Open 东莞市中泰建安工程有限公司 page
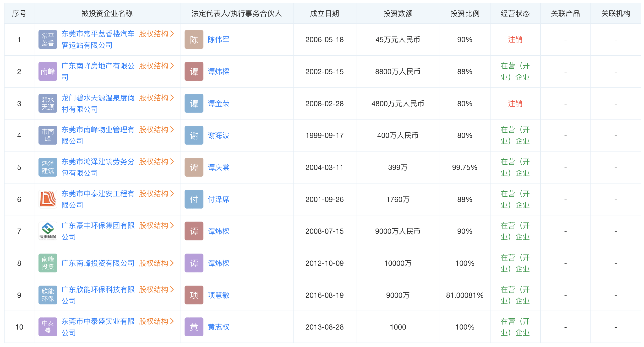The image size is (644, 347). (x=98, y=199)
